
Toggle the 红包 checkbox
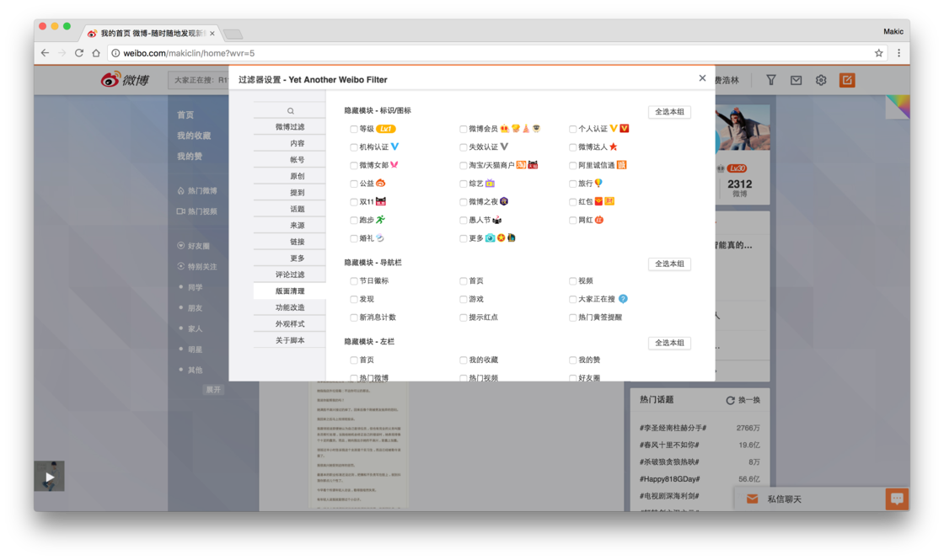(572, 201)
